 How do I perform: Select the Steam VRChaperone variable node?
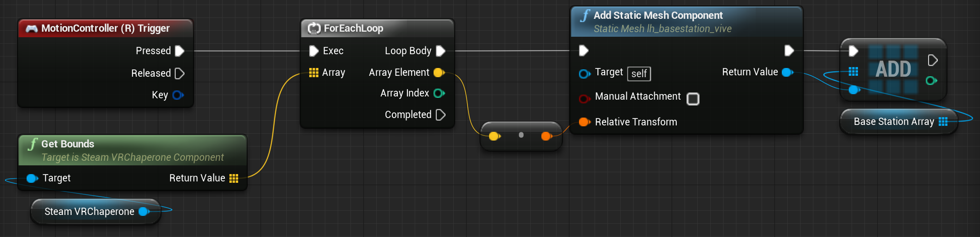[x=95, y=212]
